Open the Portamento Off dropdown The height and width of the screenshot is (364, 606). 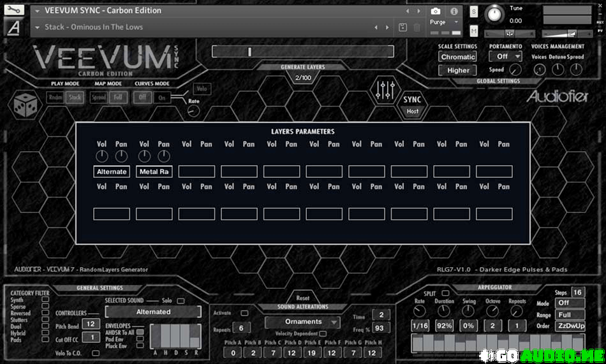pos(505,57)
